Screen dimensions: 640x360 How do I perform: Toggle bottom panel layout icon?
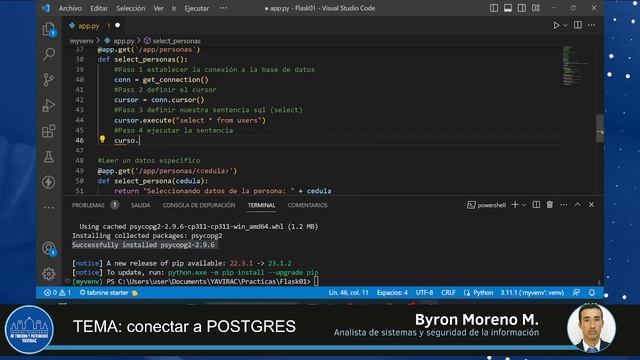click(x=508, y=8)
